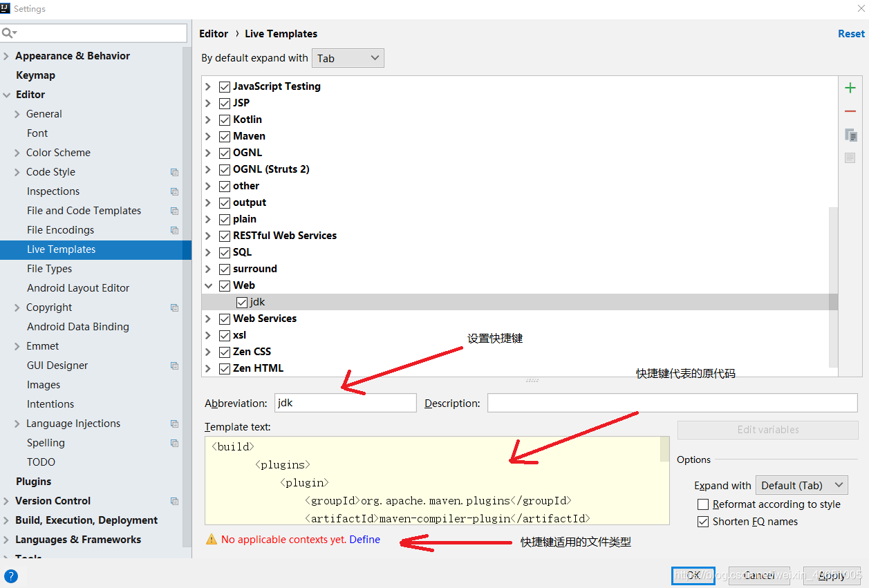Open Plugins settings
The image size is (869, 588).
[33, 482]
